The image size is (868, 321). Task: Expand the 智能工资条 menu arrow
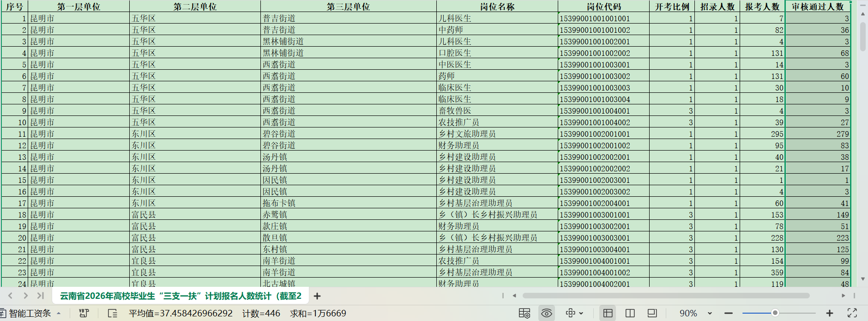click(59, 313)
